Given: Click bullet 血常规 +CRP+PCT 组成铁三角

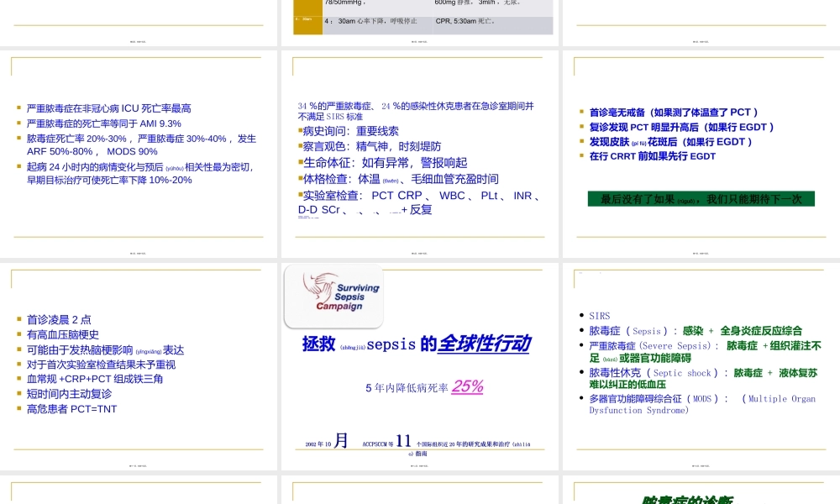Looking at the screenshot, I should tap(95, 379).
